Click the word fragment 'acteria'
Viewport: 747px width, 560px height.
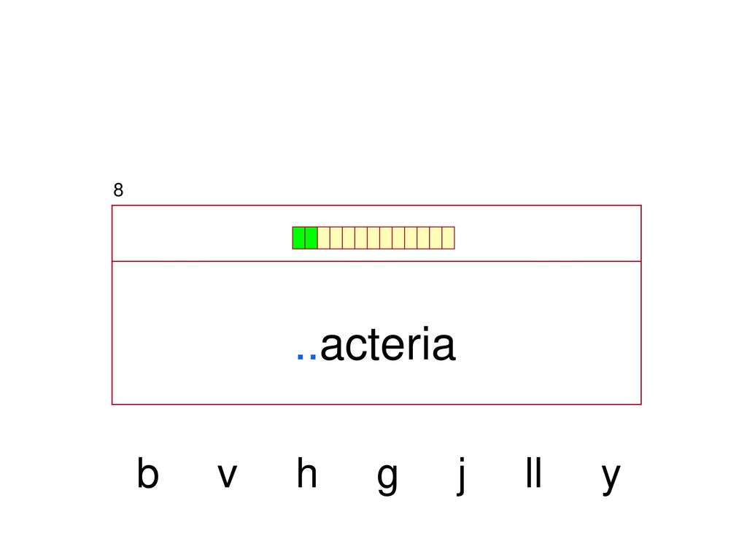coord(388,344)
